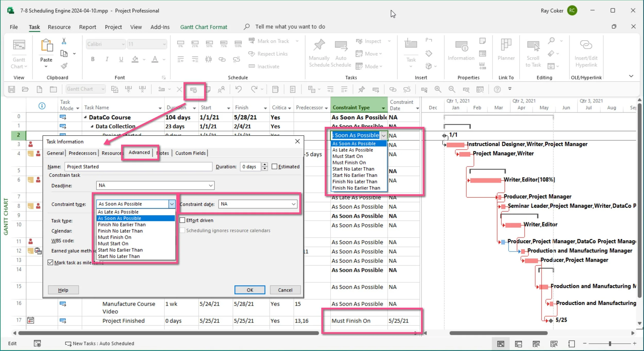
Task: Click the Scroll to Task icon
Action: tap(533, 46)
